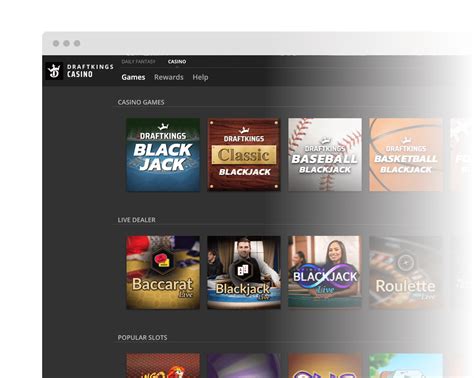The image size is (474, 378).
Task: Select the Casino product tab
Action: point(177,62)
